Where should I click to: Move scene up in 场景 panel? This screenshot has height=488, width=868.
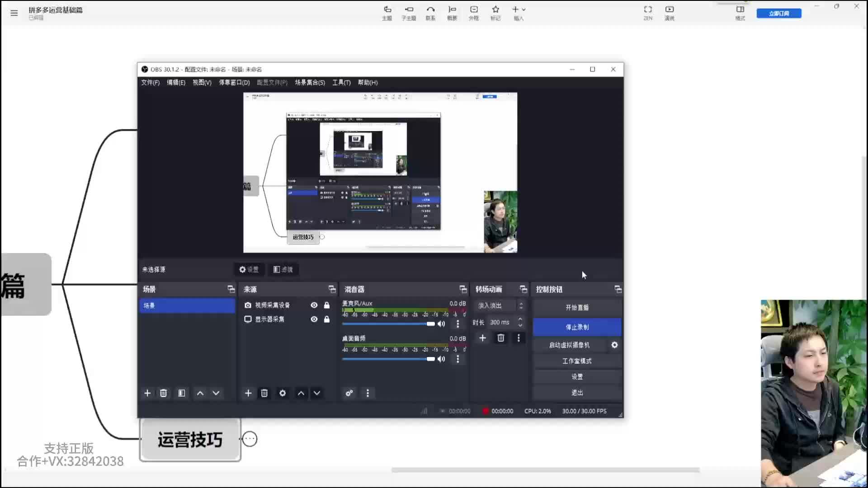pos(200,393)
